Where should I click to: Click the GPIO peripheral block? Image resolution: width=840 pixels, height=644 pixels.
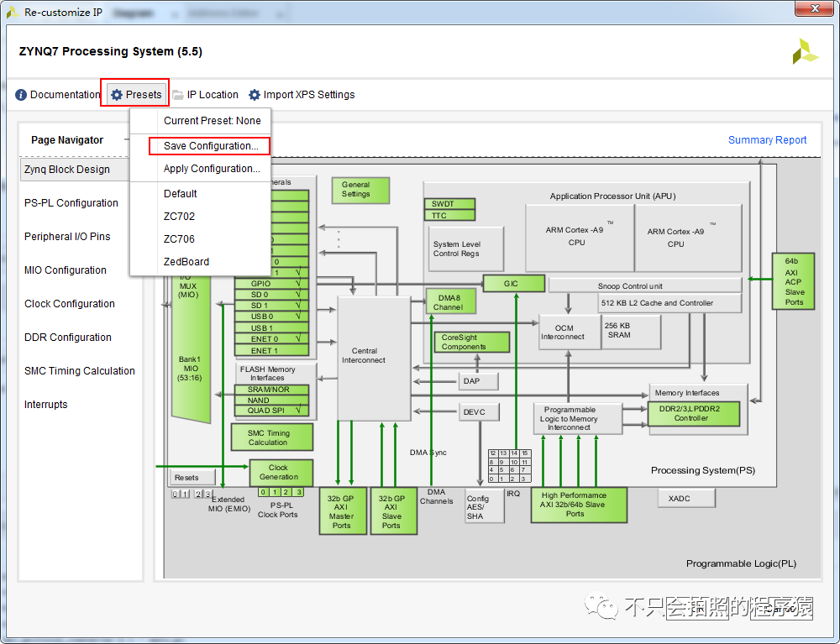coord(271,284)
